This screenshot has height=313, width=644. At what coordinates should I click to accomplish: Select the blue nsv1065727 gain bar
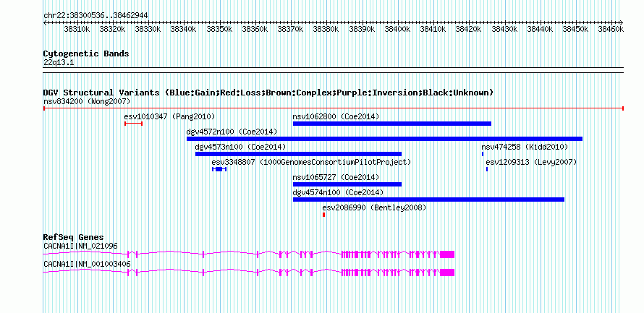point(347,184)
